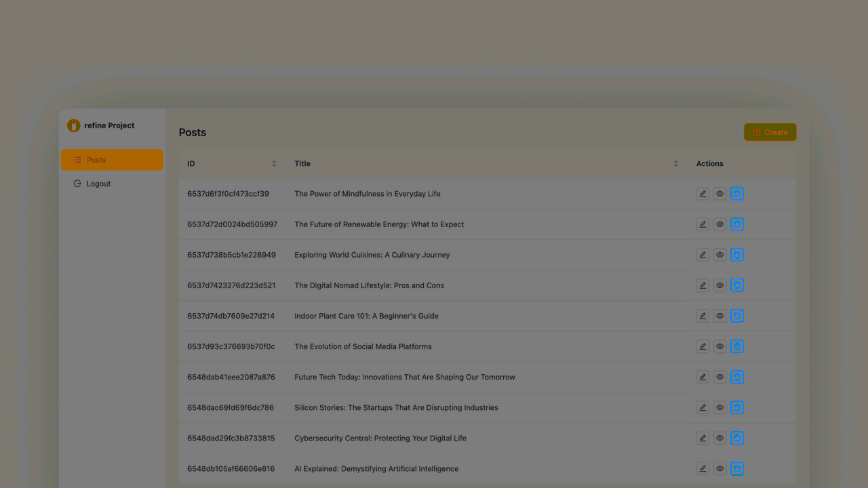Preview "The Evolution of Social Media Platforms" post

[719, 346]
